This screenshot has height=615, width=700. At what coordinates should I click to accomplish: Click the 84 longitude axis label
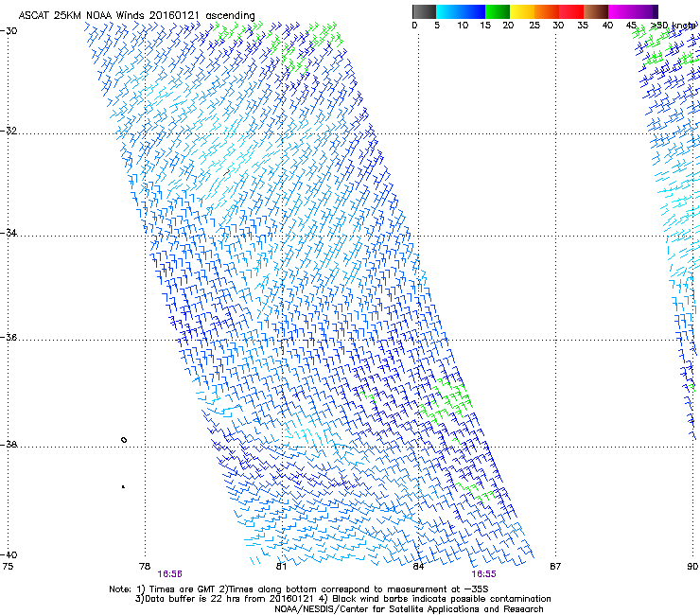[x=418, y=567]
